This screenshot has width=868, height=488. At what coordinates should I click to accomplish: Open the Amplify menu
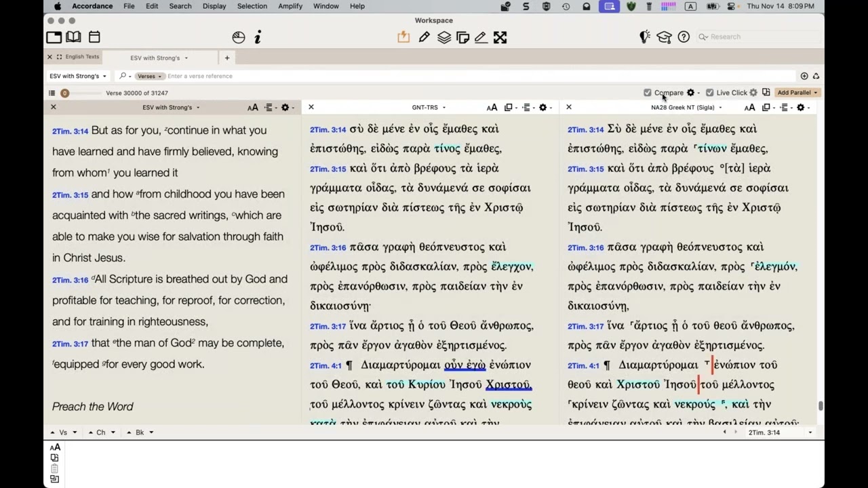(x=292, y=6)
